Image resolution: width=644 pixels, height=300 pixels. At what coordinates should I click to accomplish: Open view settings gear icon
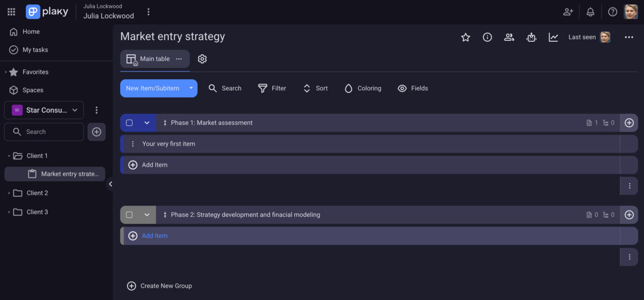click(x=202, y=59)
